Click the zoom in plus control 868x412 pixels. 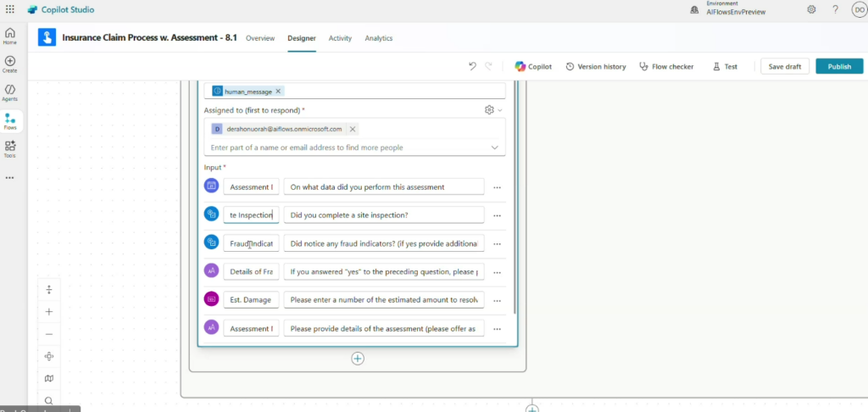pyautogui.click(x=49, y=312)
